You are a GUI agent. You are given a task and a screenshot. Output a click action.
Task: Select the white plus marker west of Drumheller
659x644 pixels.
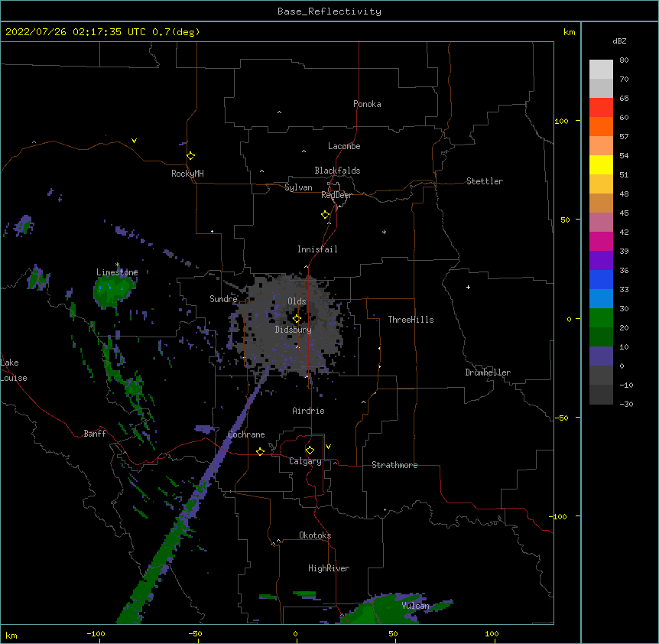point(468,287)
